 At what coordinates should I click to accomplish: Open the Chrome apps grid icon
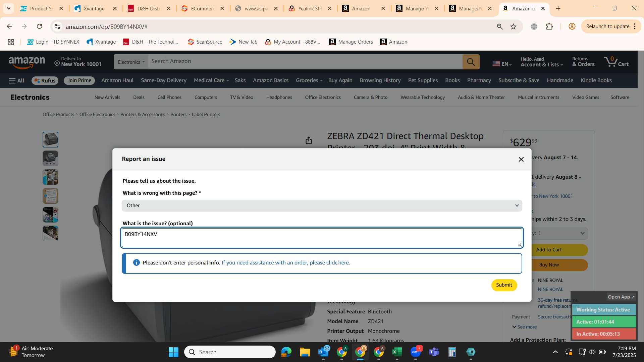point(11,42)
